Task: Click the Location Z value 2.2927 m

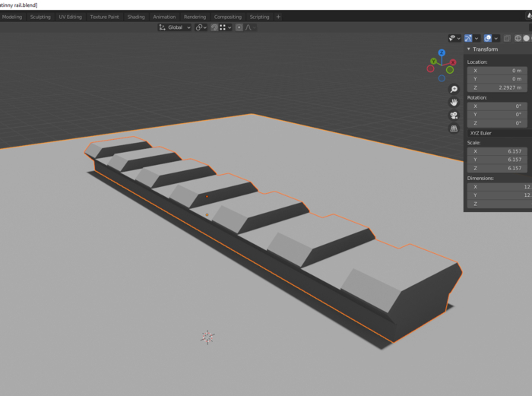Action: tap(497, 87)
